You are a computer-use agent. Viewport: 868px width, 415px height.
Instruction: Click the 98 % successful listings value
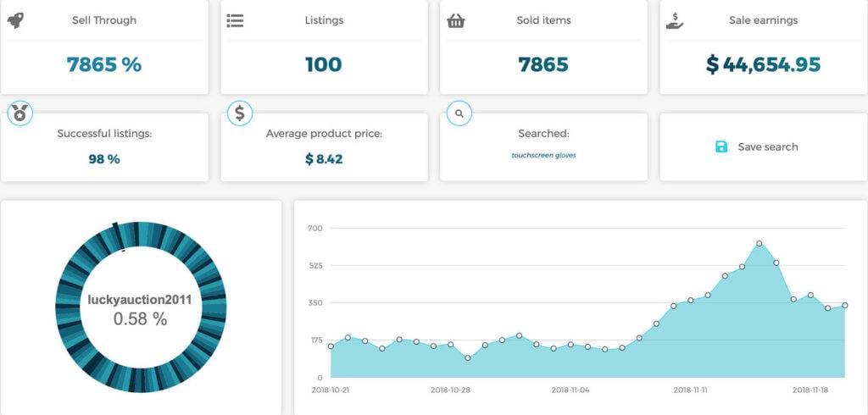104,159
